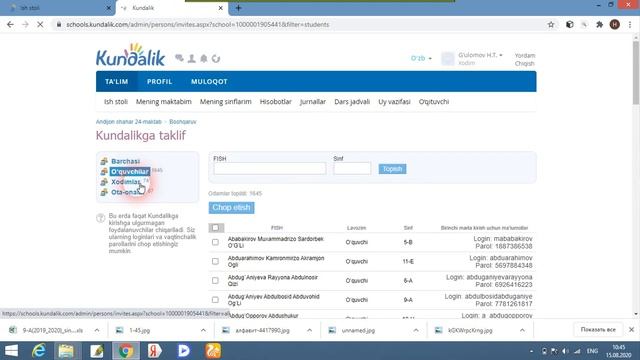Bookmark this page with the star icon
The width and height of the screenshot is (640, 360).
551,24
